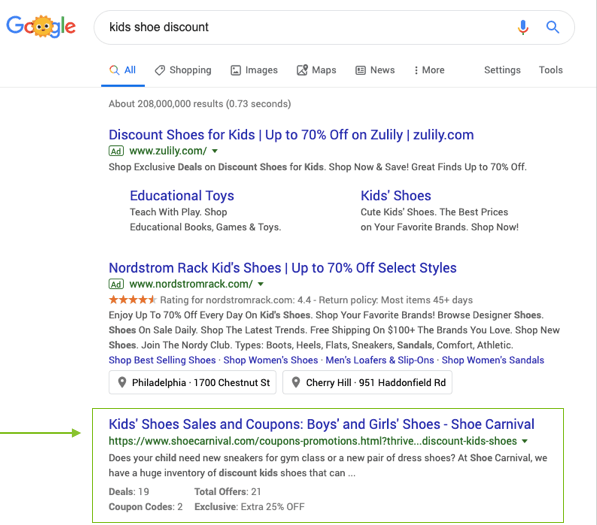The width and height of the screenshot is (597, 525).
Task: Click the magnifier icon on All tab
Action: click(114, 70)
